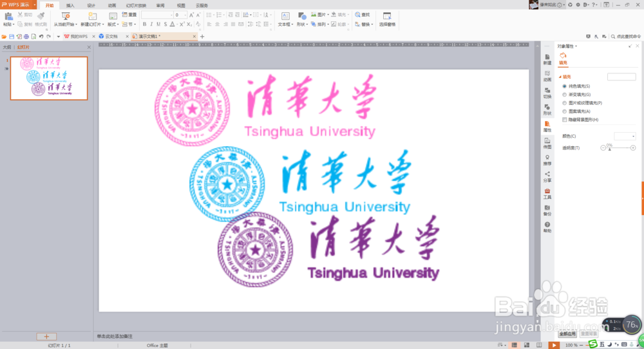Open the WPS application menu arrow
644x349 pixels.
click(35, 5)
